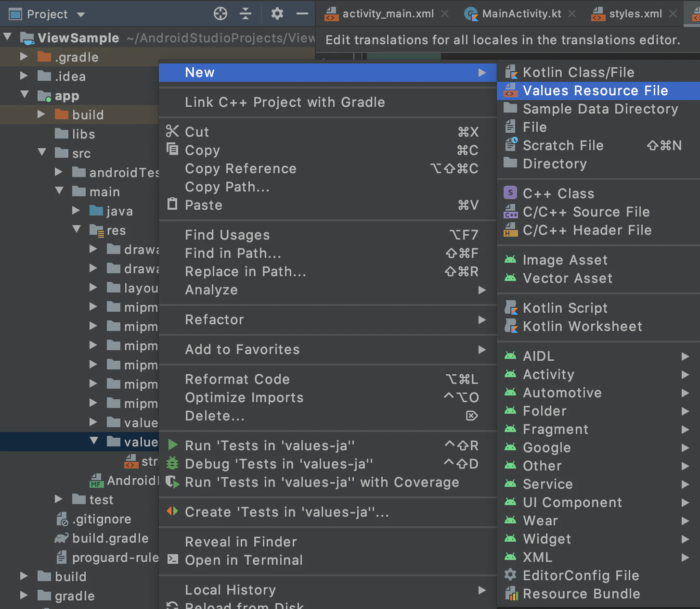Screen dimensions: 700x609
Task: Click the Kotlin Worksheet icon
Action: pyautogui.click(x=511, y=326)
